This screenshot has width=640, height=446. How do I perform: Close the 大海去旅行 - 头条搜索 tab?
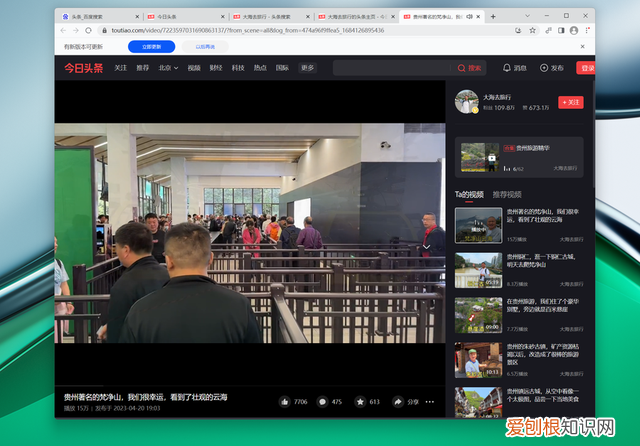308,17
